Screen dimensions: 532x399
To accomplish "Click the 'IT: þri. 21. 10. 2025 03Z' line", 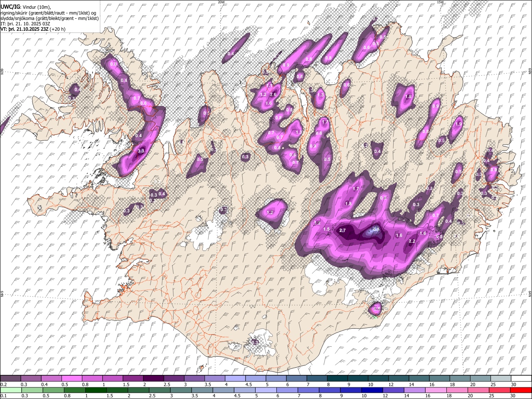I will 25,24.
